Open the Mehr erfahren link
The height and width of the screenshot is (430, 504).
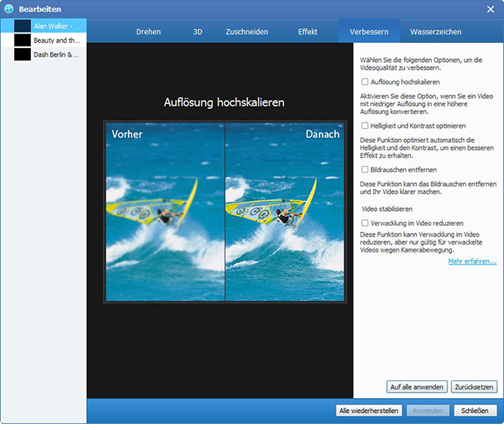click(471, 262)
